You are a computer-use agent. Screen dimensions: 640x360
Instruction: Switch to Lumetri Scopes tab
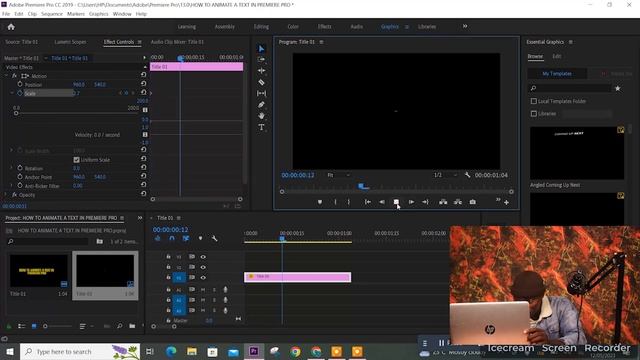point(70,42)
